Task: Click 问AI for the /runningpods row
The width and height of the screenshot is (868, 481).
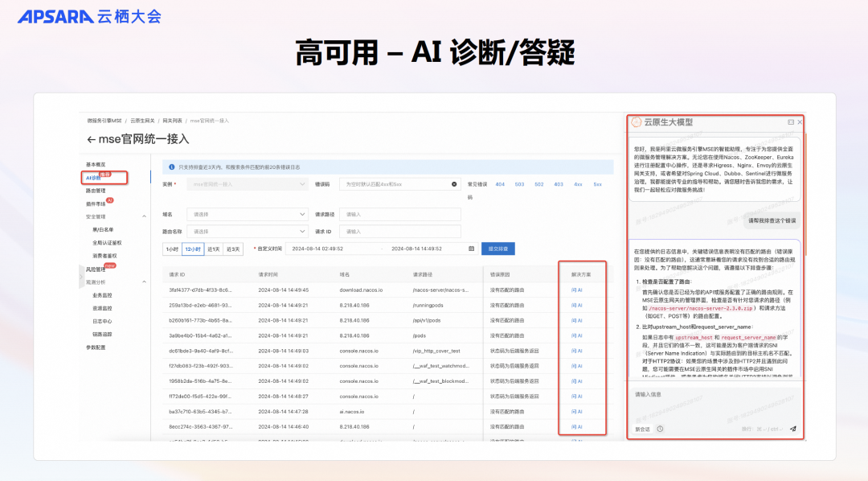Action: (x=577, y=306)
